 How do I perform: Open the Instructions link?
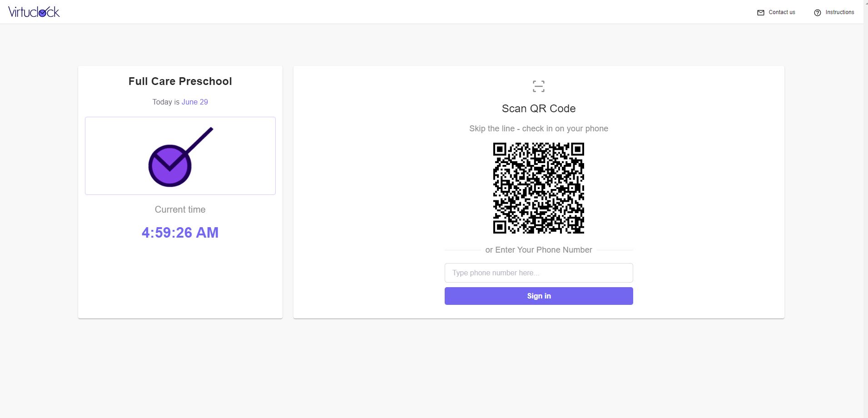click(839, 12)
